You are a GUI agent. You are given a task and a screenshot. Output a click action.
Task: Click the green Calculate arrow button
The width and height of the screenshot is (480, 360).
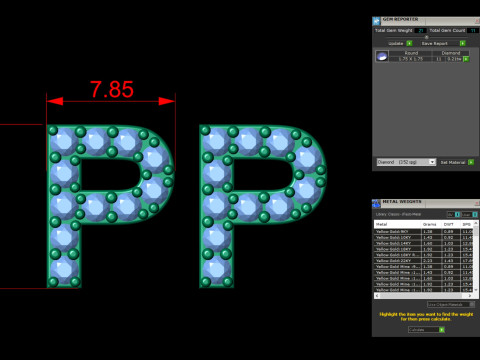click(x=442, y=330)
